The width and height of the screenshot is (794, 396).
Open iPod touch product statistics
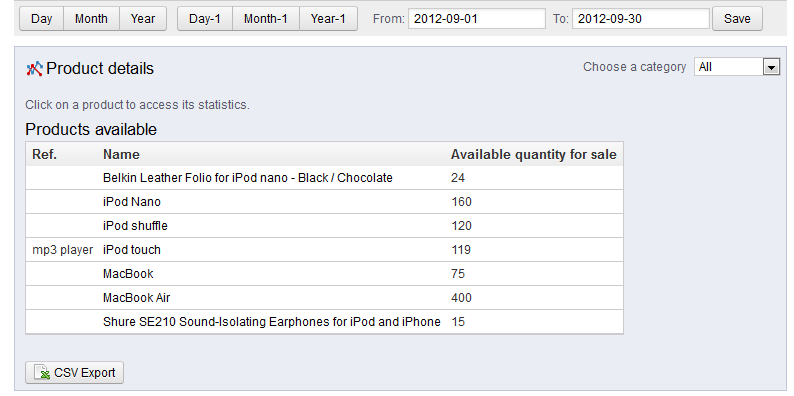(x=132, y=250)
